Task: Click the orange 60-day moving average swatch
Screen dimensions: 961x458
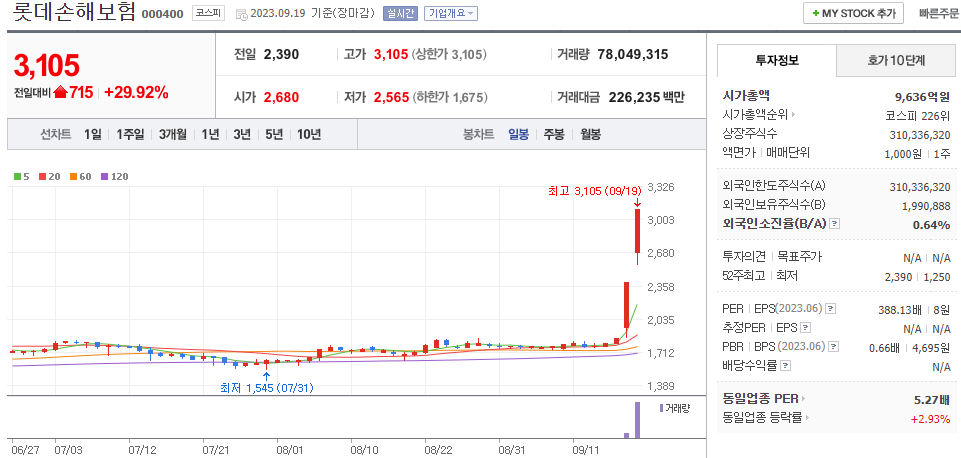Action: tap(73, 177)
